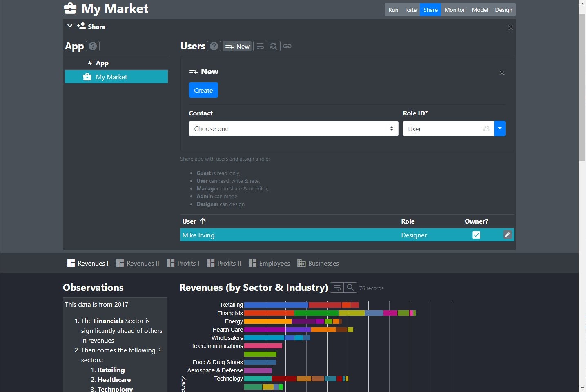
Task: Click the sort arrow next to User column
Action: [203, 221]
